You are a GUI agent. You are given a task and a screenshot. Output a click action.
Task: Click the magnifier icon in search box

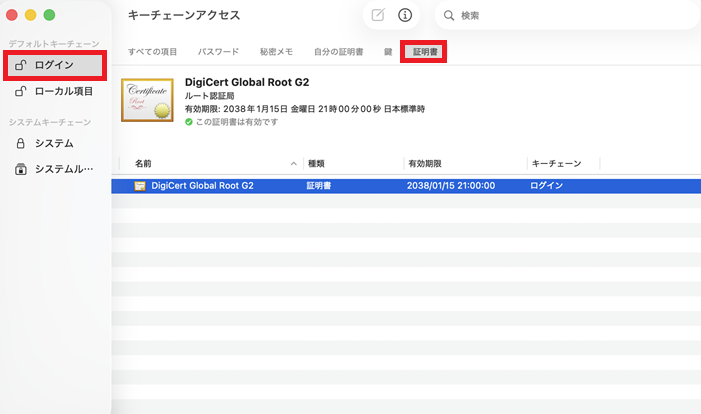coord(449,16)
